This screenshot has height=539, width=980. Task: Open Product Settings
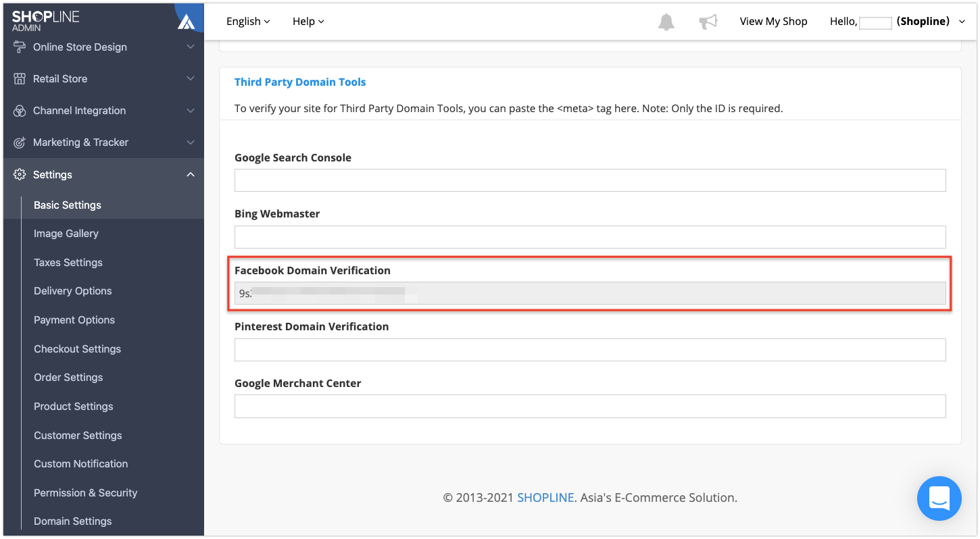pos(74,406)
